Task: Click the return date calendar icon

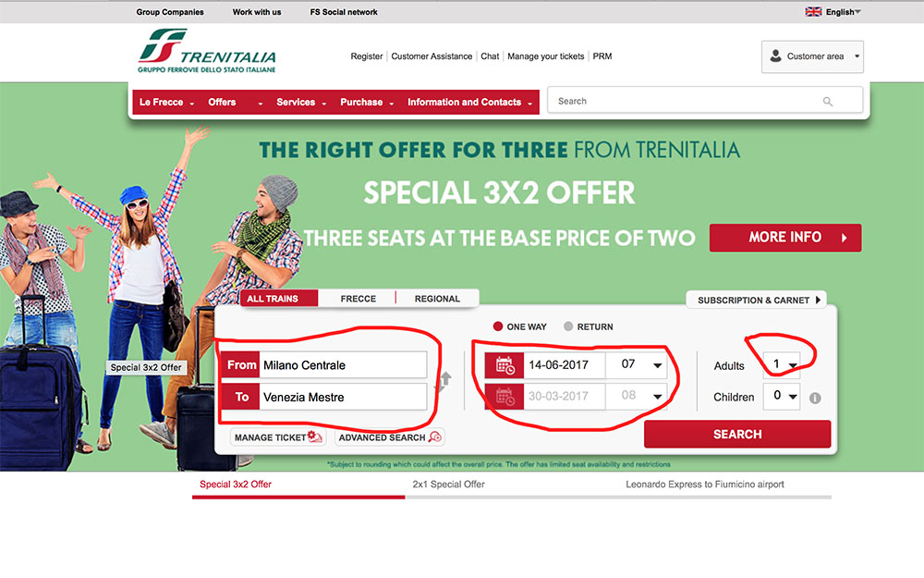Action: [x=505, y=397]
